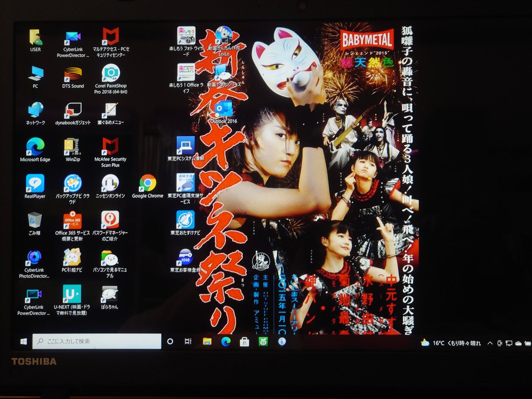
Task: Click the OneDrive cloud tray icon
Action: point(518,343)
